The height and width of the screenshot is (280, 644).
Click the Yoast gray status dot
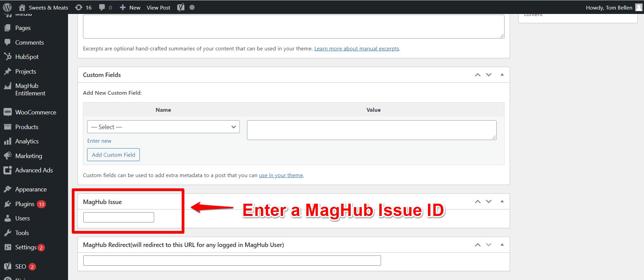click(192, 7)
